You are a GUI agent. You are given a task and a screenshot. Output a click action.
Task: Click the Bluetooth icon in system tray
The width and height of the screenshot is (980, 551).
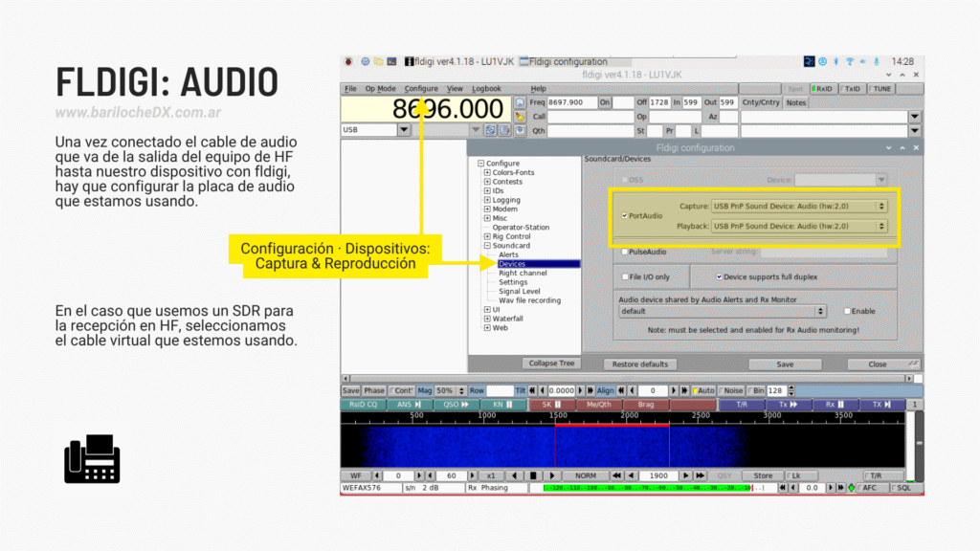(835, 61)
